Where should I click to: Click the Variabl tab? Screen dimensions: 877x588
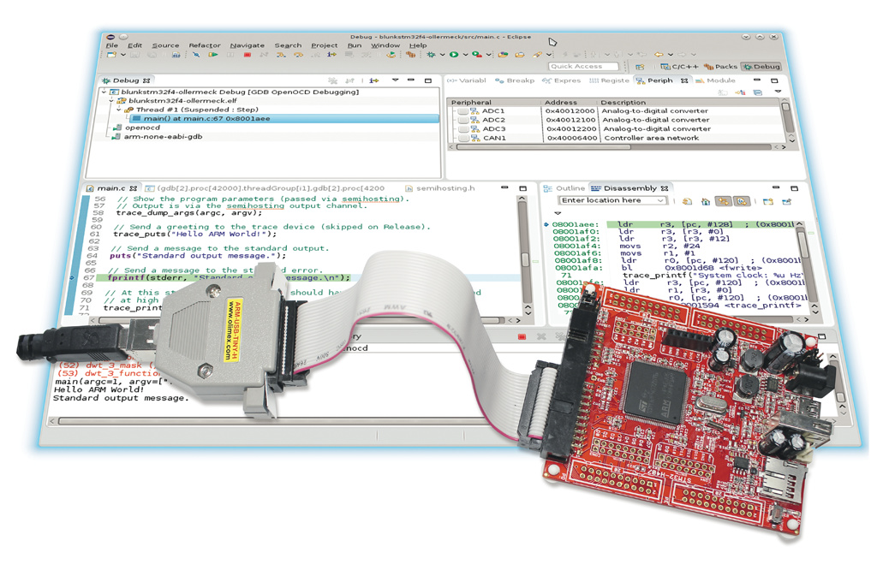(467, 80)
